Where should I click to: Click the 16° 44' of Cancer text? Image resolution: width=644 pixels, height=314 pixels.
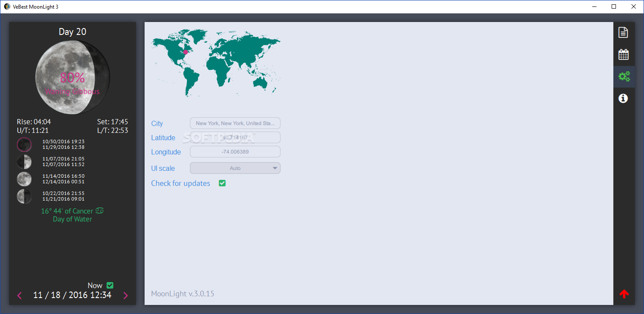67,211
